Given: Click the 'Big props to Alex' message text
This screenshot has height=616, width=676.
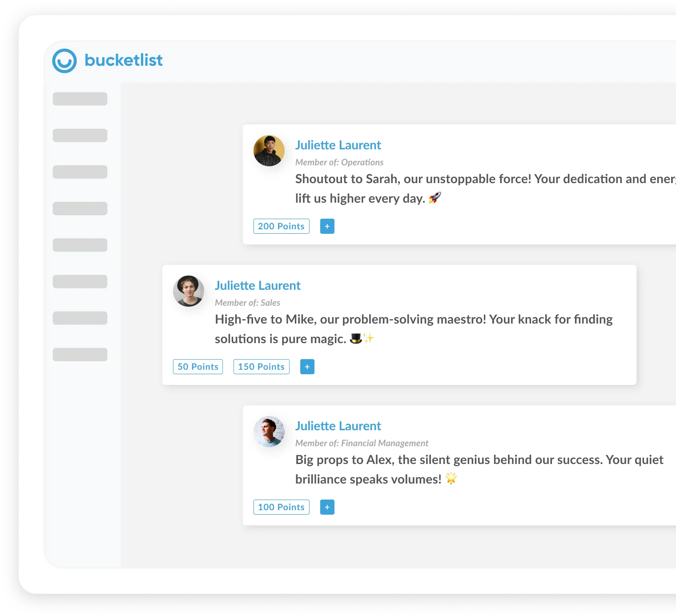Looking at the screenshot, I should [479, 469].
